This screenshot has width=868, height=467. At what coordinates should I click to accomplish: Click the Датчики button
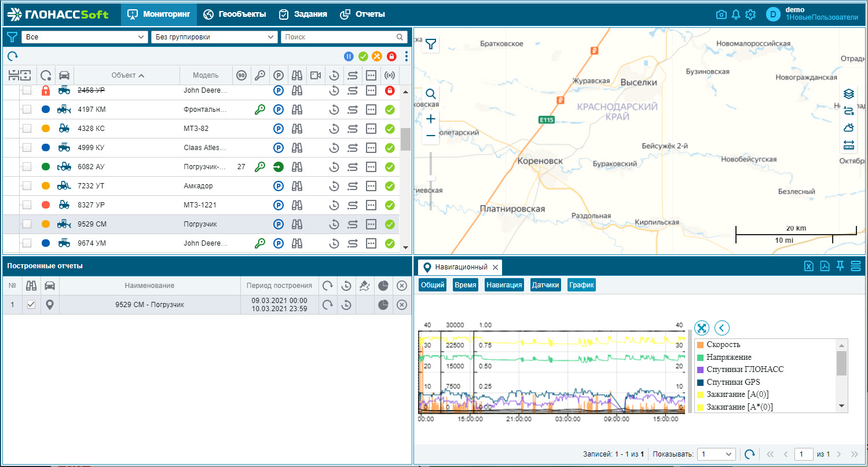(x=545, y=285)
